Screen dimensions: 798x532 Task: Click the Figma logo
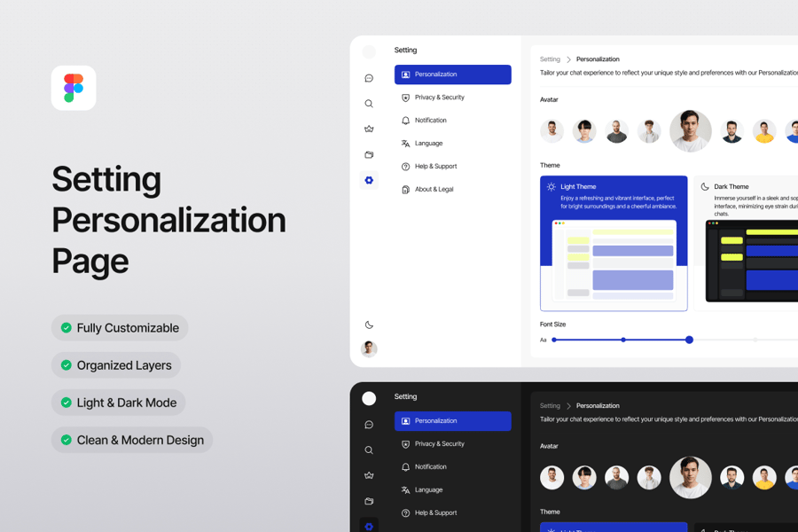74,88
